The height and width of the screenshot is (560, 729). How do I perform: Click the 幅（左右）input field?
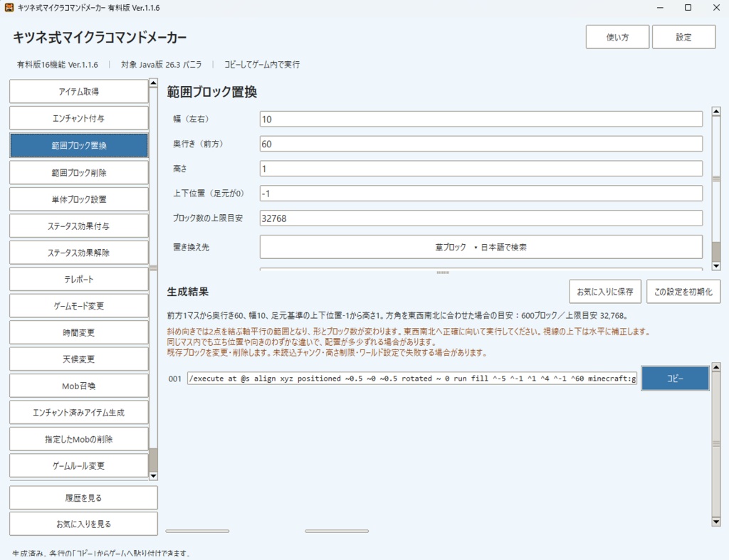(x=481, y=119)
